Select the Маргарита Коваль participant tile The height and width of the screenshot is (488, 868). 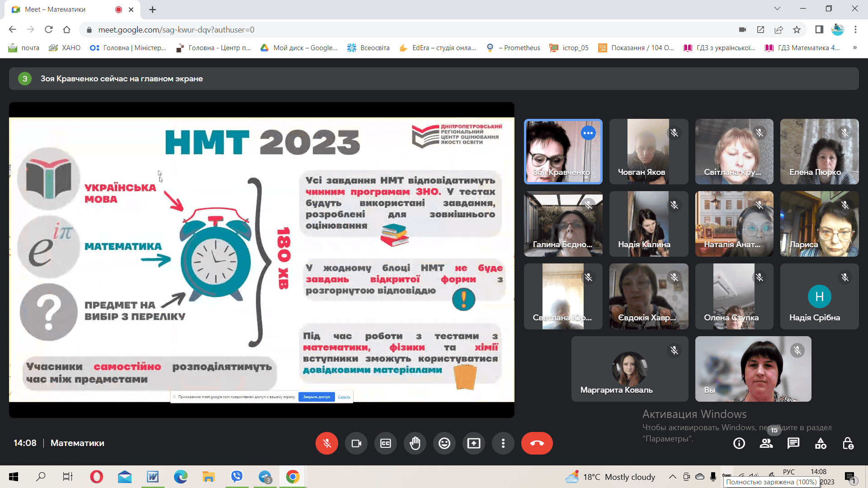(x=630, y=369)
